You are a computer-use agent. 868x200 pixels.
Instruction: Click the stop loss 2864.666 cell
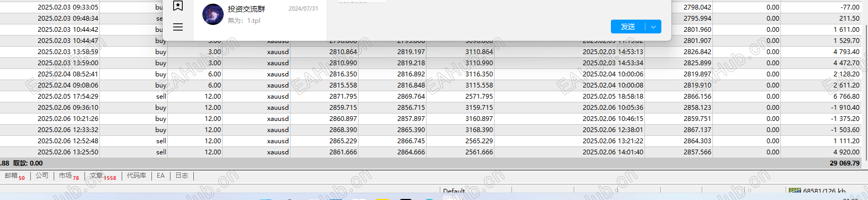(x=411, y=152)
